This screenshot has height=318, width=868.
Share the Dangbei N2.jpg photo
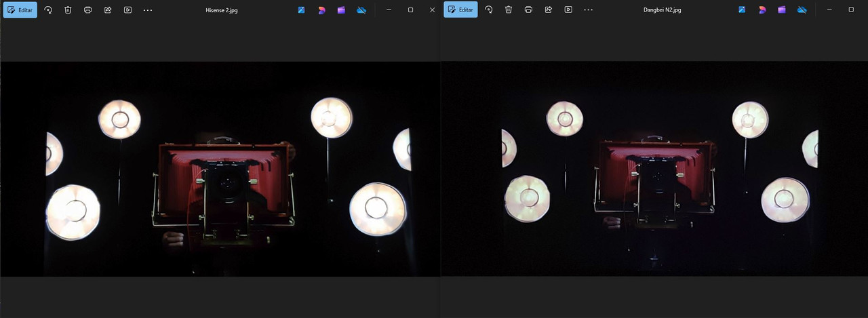click(549, 10)
